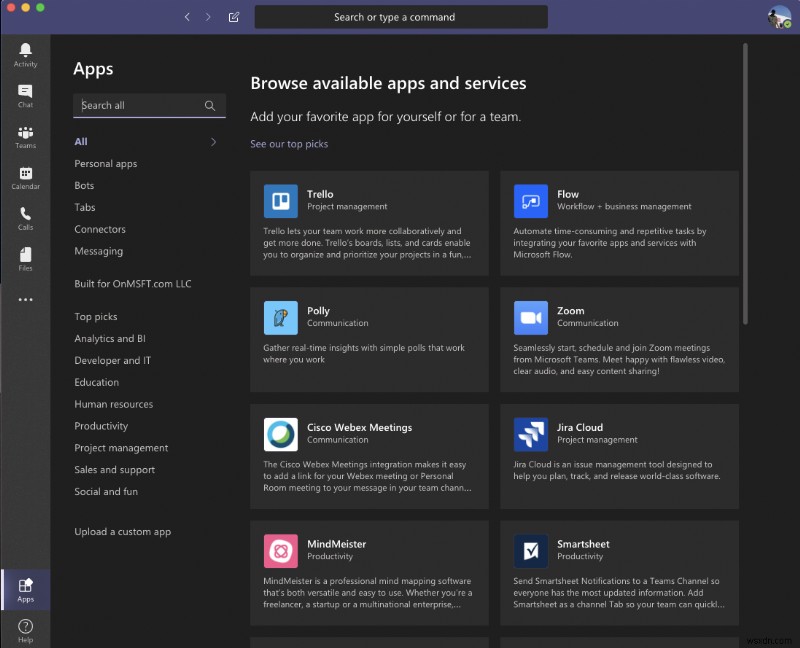Open your profile avatar menu

coord(779,16)
